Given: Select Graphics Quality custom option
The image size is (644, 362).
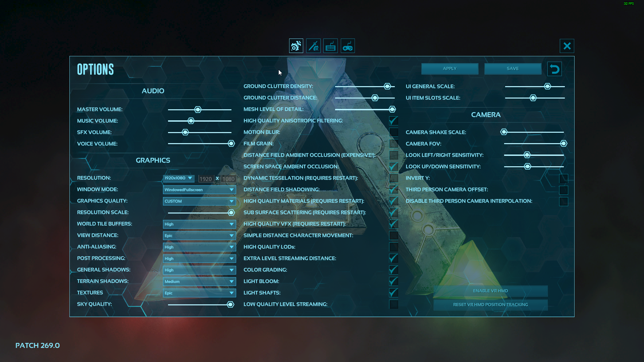Looking at the screenshot, I should click(199, 201).
